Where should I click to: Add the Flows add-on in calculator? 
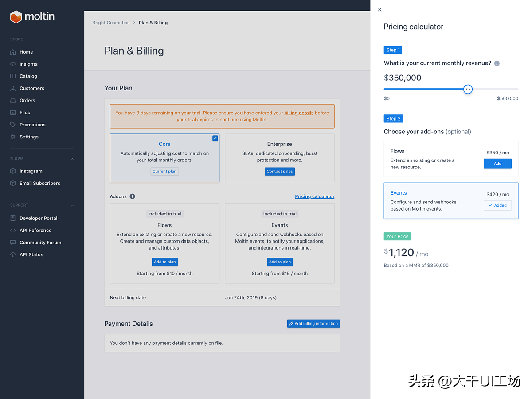(497, 164)
